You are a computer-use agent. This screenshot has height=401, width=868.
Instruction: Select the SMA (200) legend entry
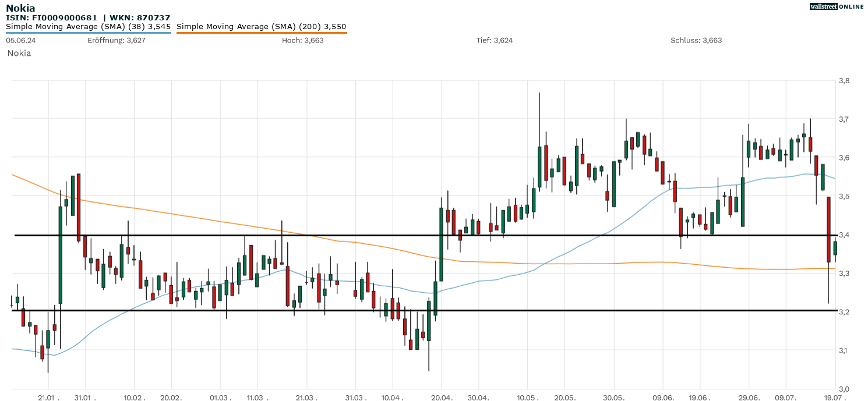click(262, 26)
